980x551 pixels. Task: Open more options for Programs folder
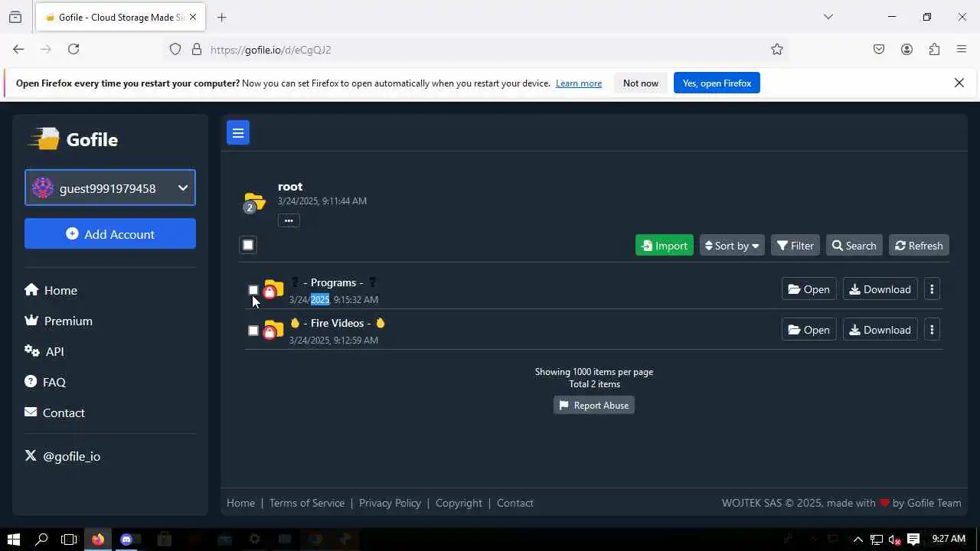pyautogui.click(x=932, y=289)
